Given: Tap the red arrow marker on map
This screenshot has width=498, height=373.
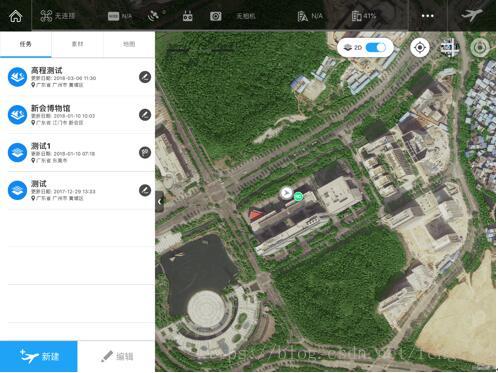Looking at the screenshot, I should (255, 214).
